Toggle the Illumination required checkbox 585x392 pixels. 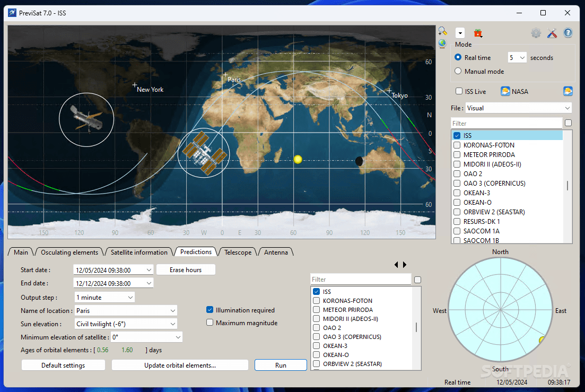(209, 310)
